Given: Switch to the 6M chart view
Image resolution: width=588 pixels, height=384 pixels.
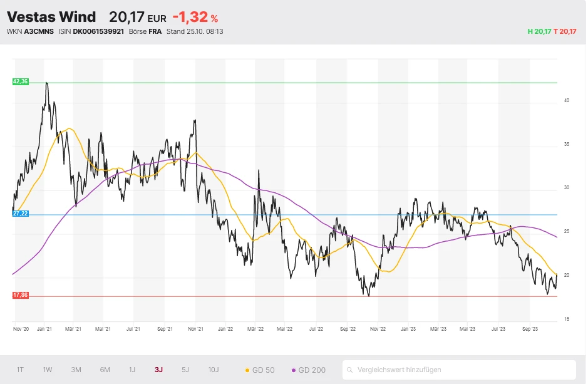Looking at the screenshot, I should tap(105, 370).
